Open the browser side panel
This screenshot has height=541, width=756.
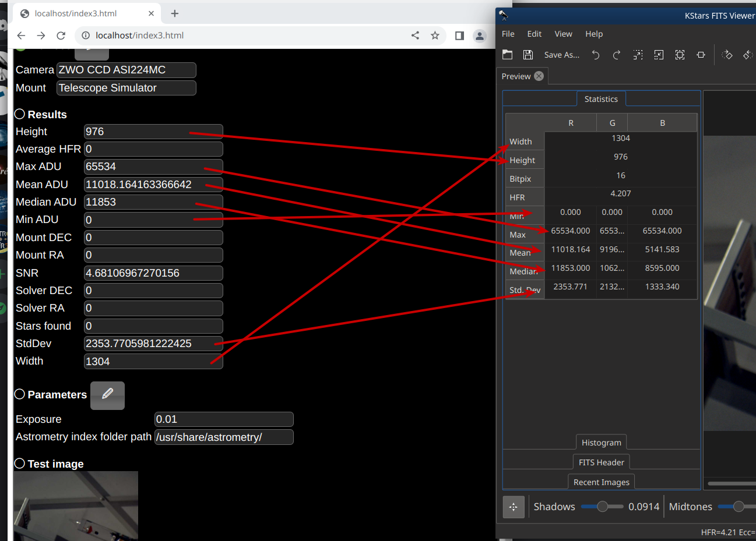coord(459,36)
